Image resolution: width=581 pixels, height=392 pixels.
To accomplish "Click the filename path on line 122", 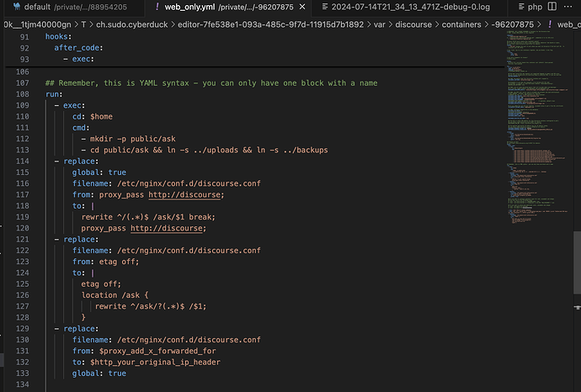I will pyautogui.click(x=189, y=251).
